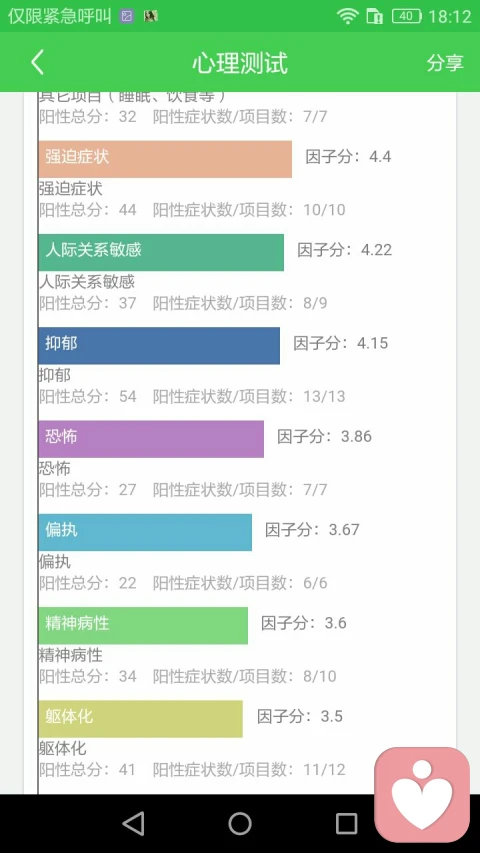Select the blue 抑郁 bar
This screenshot has height=853, width=480.
pyautogui.click(x=159, y=345)
